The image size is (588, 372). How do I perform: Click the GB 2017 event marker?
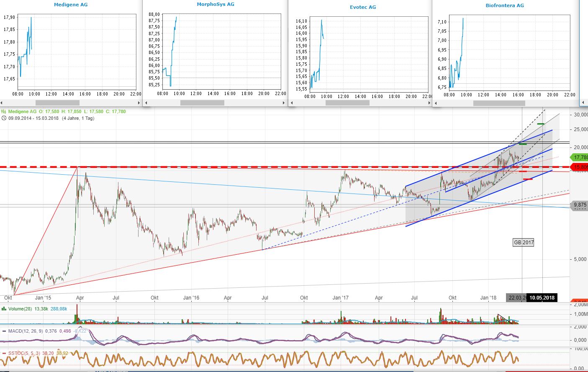(523, 242)
